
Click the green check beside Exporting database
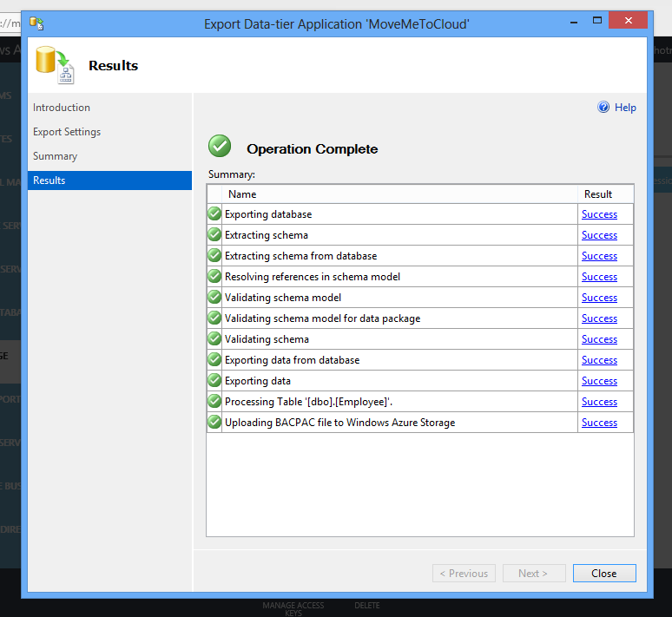pos(214,214)
